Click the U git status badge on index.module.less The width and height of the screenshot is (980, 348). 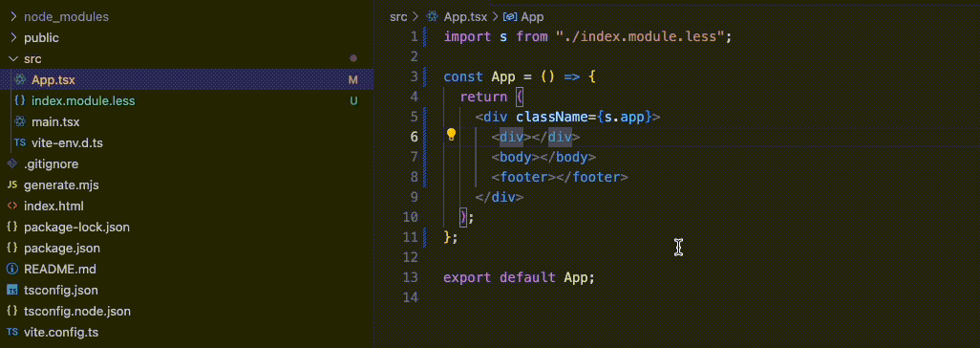(353, 100)
